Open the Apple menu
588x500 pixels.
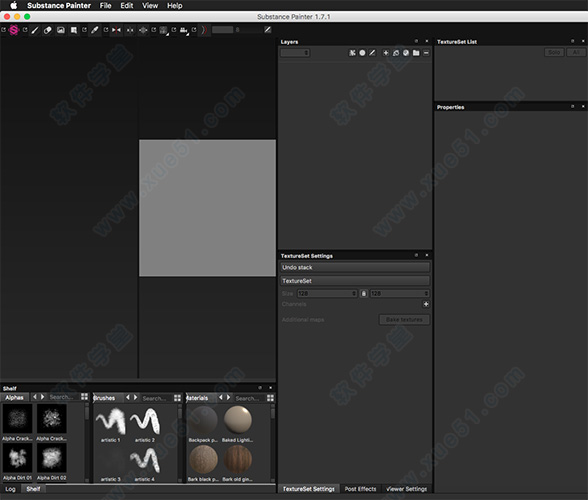click(x=14, y=5)
